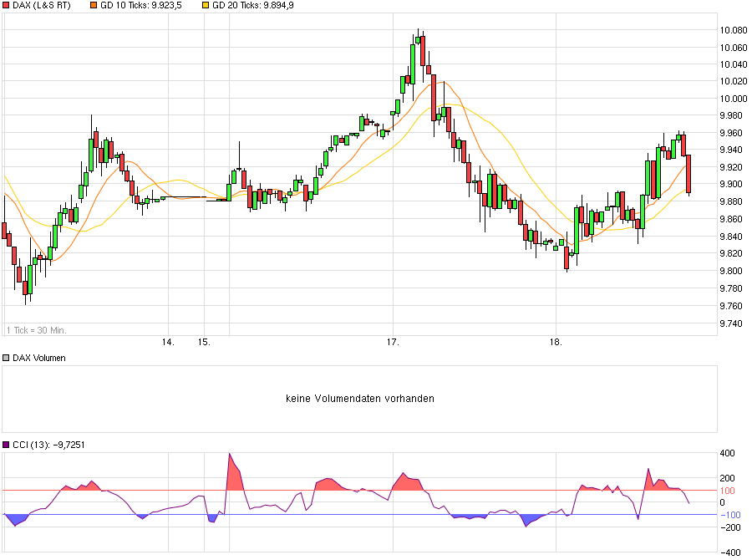Click the 'DAX Volumen' panel title

38,358
